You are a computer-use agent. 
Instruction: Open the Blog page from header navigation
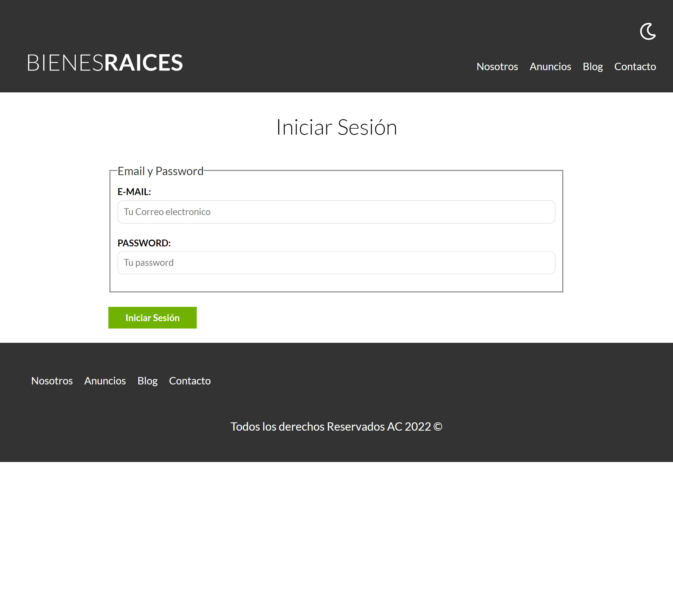(593, 66)
